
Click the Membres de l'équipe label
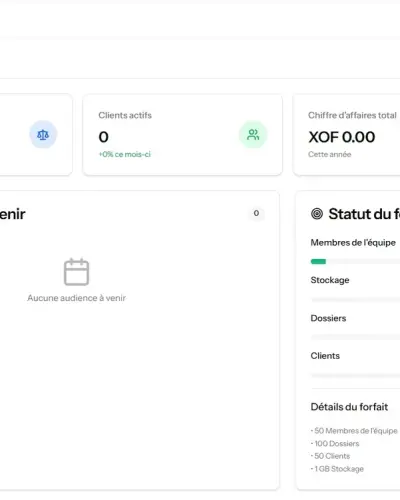pos(353,243)
